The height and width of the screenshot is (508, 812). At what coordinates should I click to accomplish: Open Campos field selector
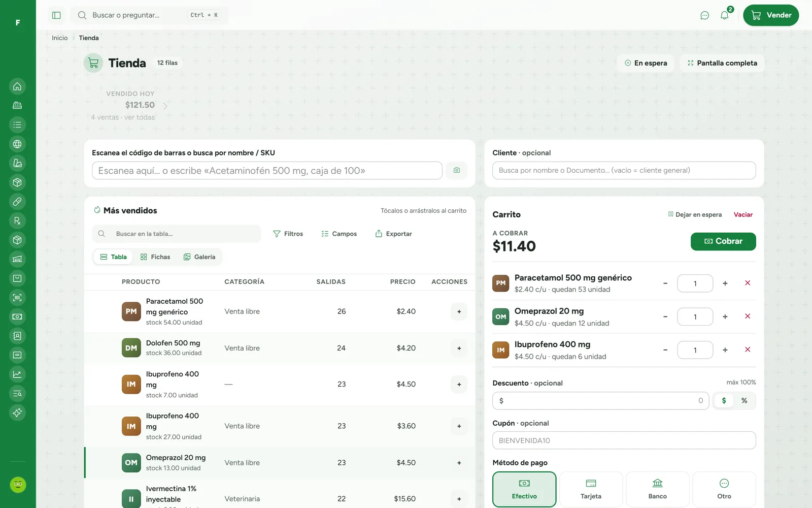pyautogui.click(x=339, y=234)
